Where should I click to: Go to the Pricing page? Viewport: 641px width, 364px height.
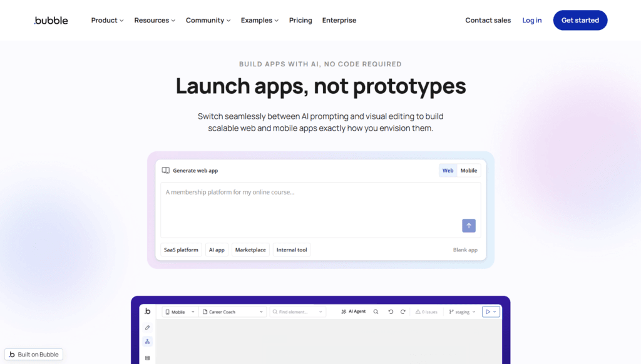300,20
